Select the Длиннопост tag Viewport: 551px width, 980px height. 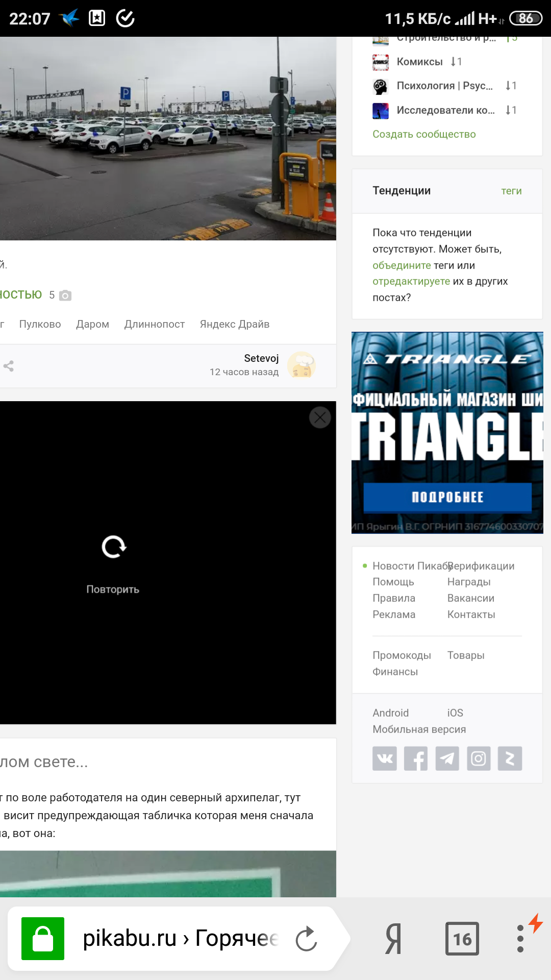tap(155, 324)
